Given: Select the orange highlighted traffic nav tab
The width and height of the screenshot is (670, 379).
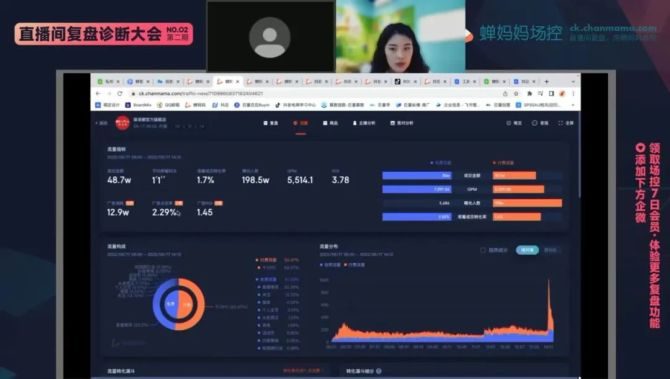Looking at the screenshot, I should click(301, 123).
